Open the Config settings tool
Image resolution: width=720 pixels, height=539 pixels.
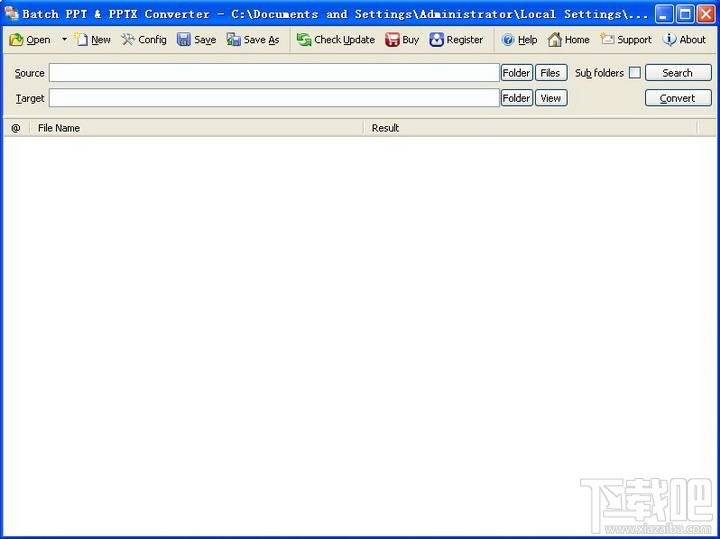point(144,40)
